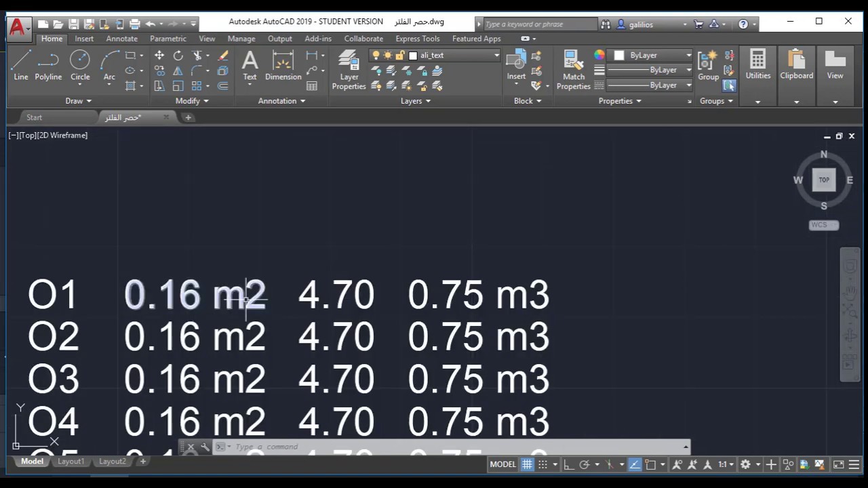This screenshot has width=868, height=488.
Task: Click the Group tool icon
Action: (708, 66)
